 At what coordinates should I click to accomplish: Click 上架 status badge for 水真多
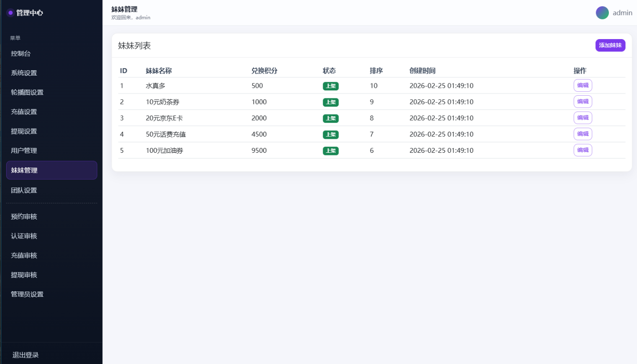click(331, 86)
